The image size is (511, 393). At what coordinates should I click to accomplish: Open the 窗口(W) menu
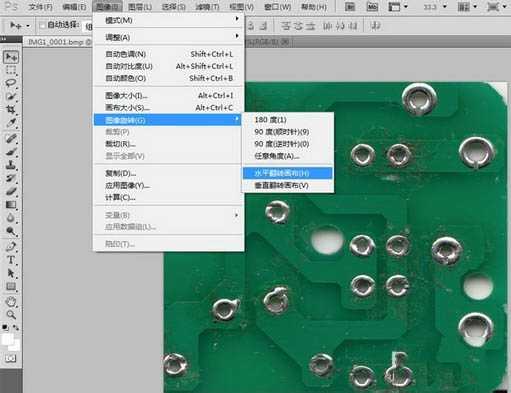click(x=278, y=7)
